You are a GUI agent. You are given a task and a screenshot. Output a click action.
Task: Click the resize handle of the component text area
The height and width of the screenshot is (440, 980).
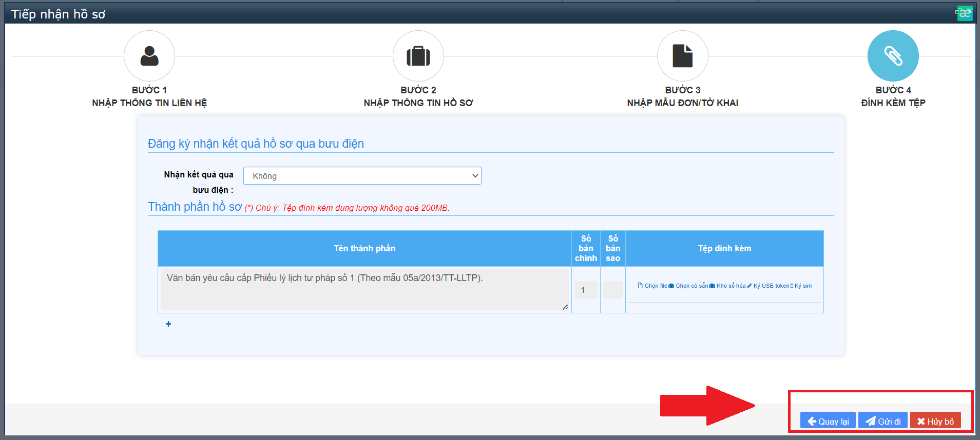pos(565,307)
